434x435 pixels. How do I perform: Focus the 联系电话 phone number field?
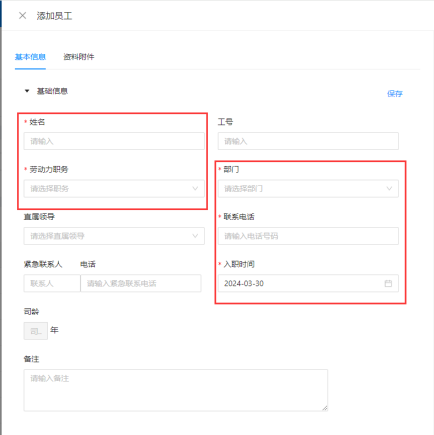(308, 236)
